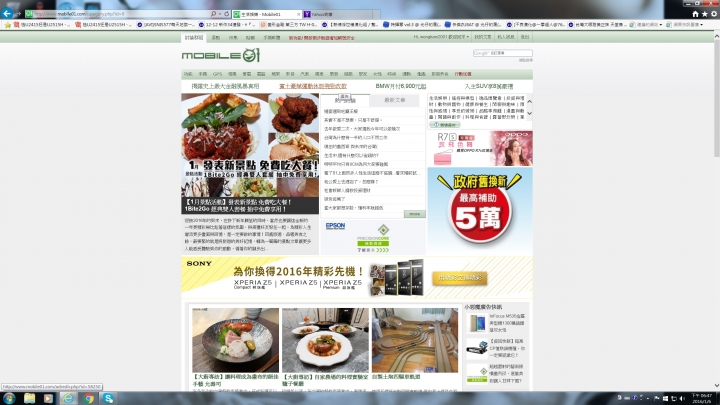Click the private messages link in top bar
720x405 pixels.
point(506,37)
